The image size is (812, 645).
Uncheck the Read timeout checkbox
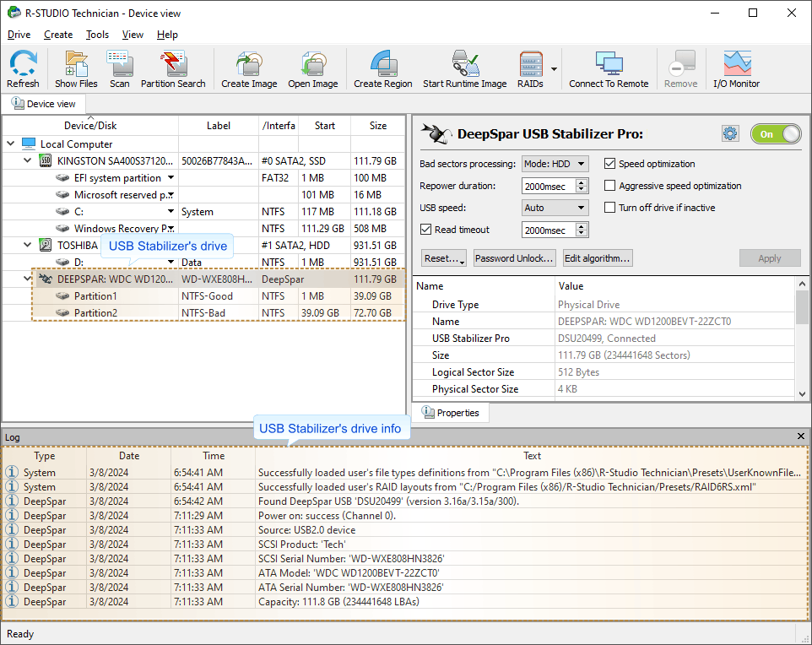(425, 230)
